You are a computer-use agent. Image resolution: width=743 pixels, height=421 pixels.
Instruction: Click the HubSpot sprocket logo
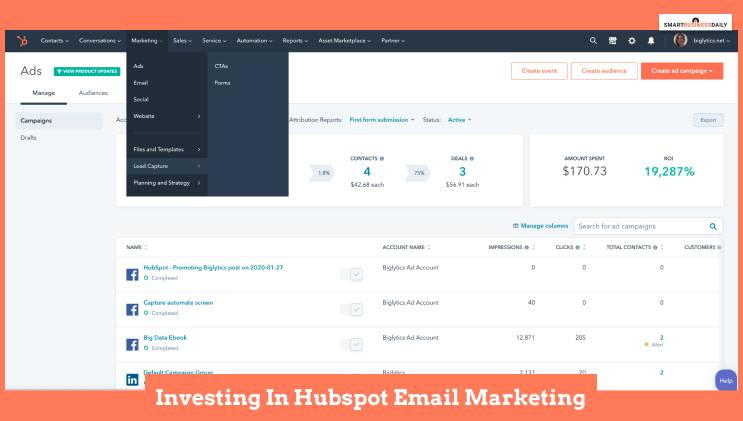22,41
